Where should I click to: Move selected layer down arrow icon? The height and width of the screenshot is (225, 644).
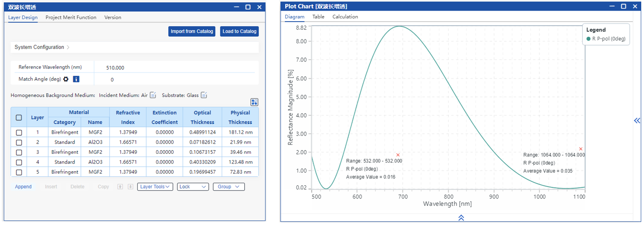(130, 187)
